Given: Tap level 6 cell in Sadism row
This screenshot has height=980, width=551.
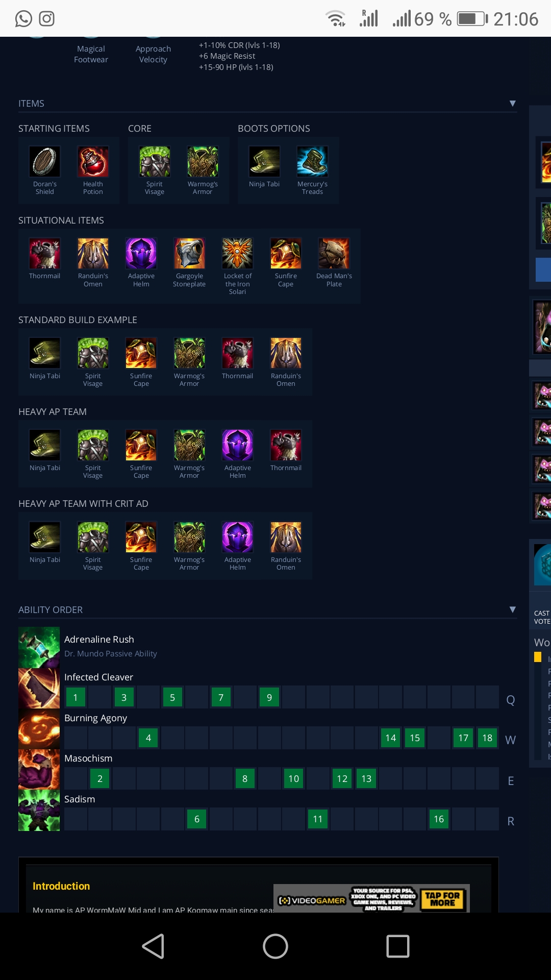Looking at the screenshot, I should pos(197,819).
